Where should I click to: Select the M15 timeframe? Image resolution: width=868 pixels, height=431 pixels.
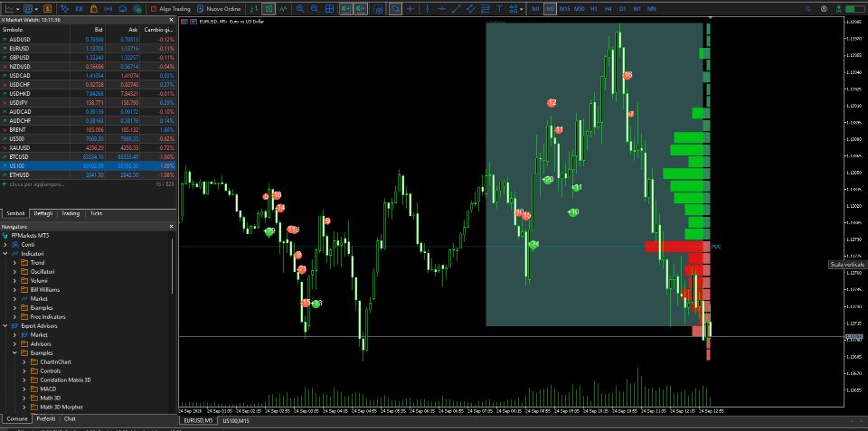564,9
